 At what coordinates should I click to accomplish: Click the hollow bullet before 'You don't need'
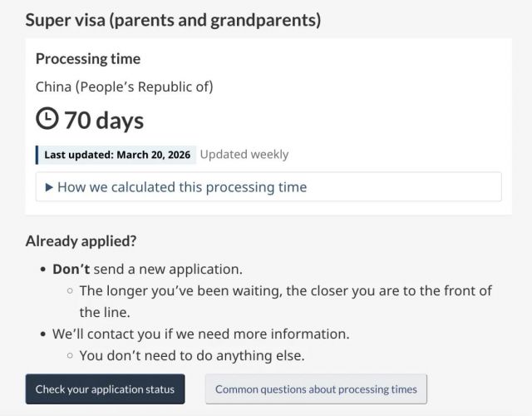pyautogui.click(x=70, y=356)
